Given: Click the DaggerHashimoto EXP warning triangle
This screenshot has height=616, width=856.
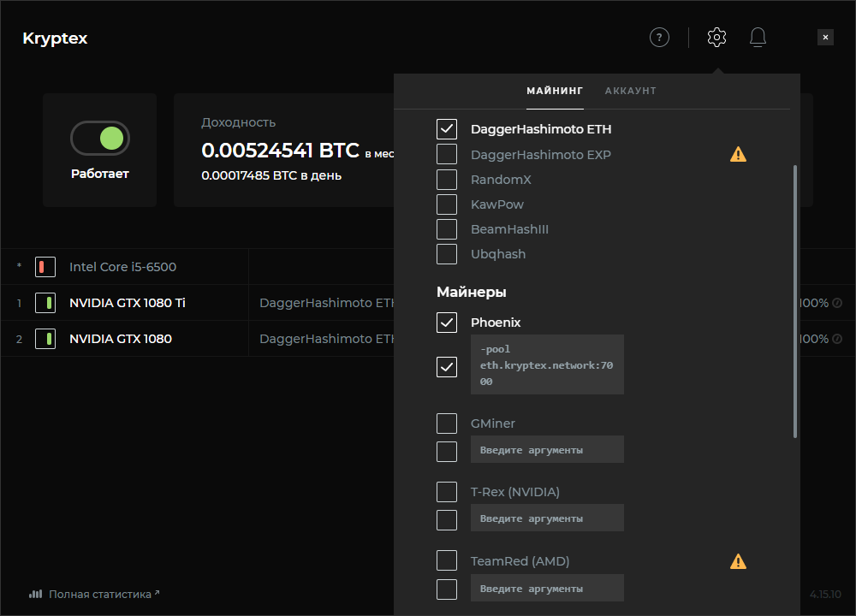Looking at the screenshot, I should 738,154.
